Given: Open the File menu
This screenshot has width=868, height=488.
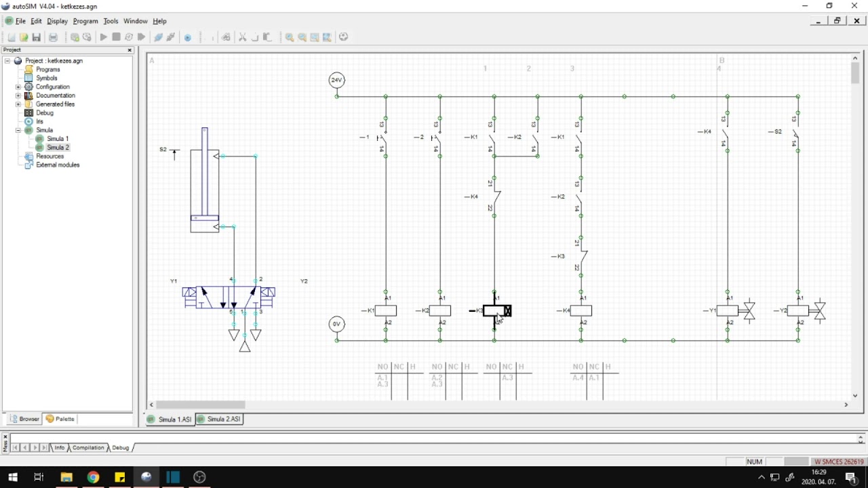Looking at the screenshot, I should pos(20,21).
